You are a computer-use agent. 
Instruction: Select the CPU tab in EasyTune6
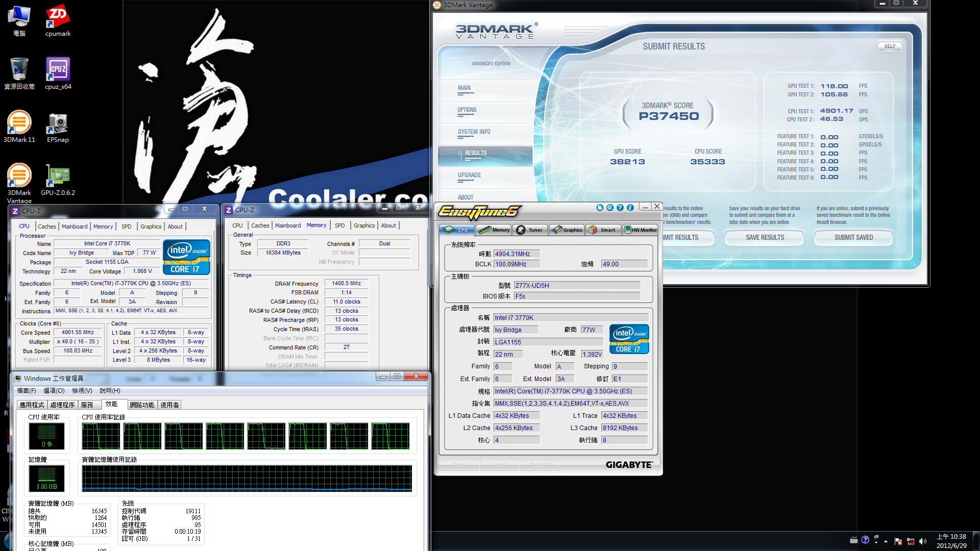pos(457,230)
